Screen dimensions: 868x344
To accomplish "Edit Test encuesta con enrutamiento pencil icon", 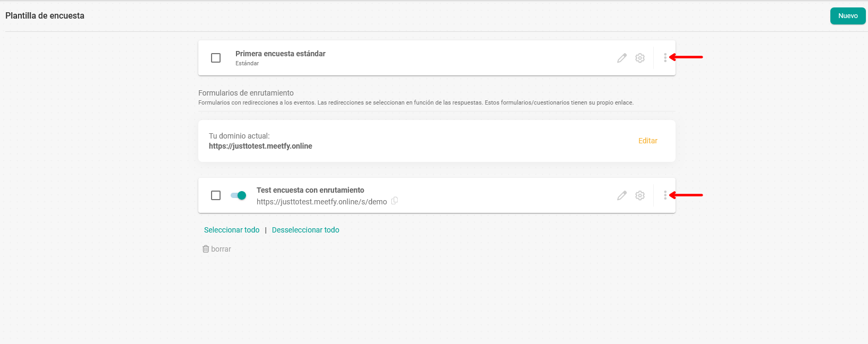I will 622,195.
